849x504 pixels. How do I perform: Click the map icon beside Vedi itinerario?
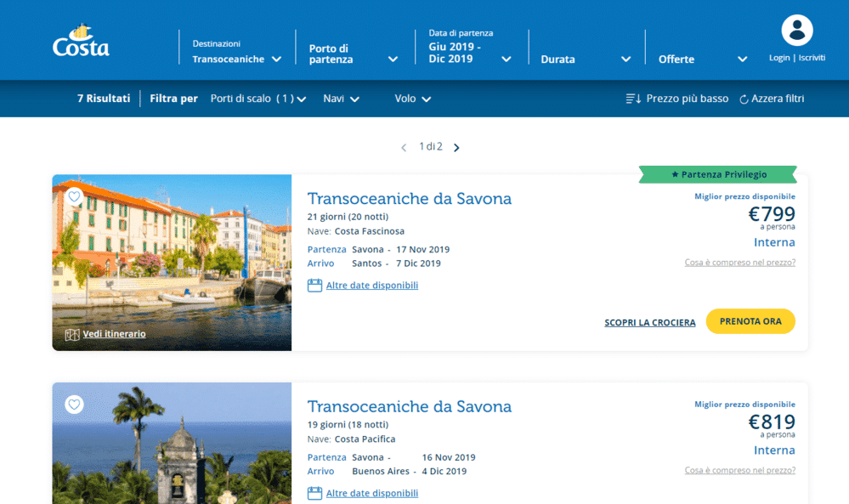coord(72,335)
